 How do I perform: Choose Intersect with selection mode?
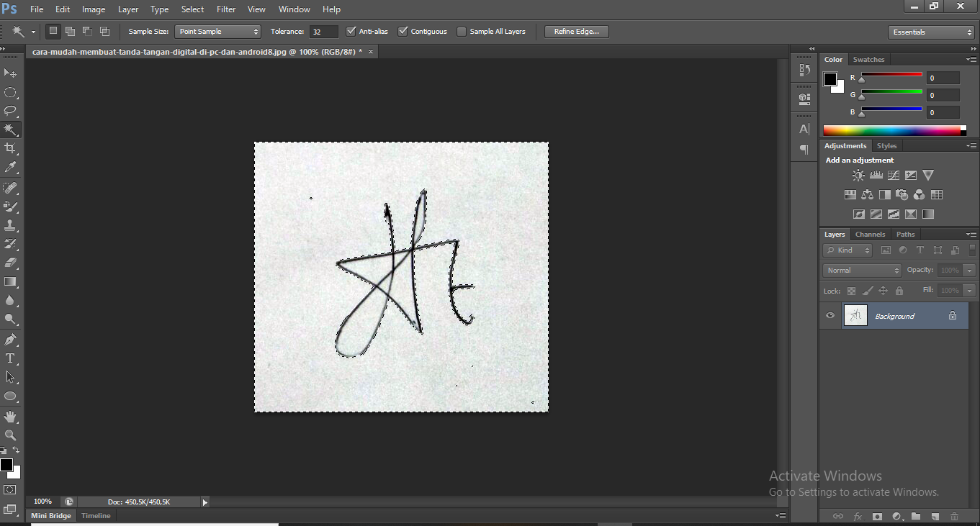coord(104,31)
